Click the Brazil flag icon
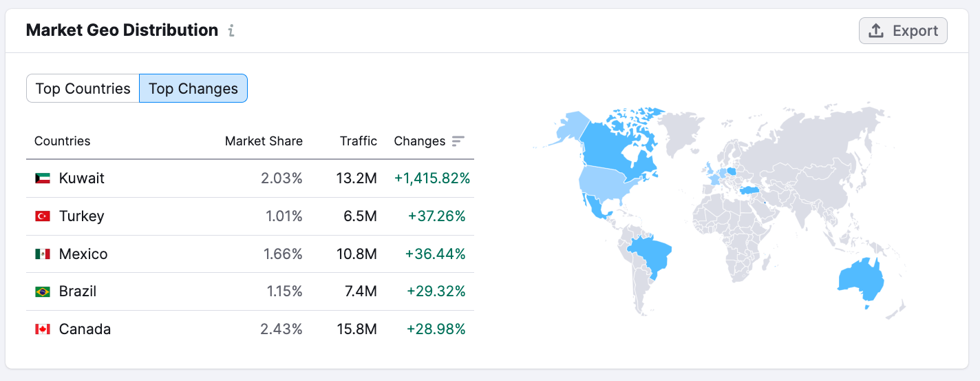 tap(43, 292)
